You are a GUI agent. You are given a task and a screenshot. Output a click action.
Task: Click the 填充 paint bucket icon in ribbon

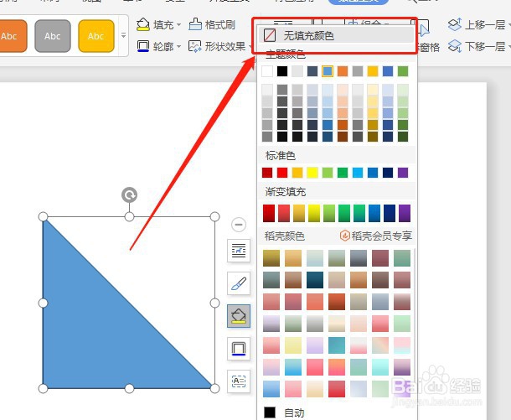click(x=143, y=25)
